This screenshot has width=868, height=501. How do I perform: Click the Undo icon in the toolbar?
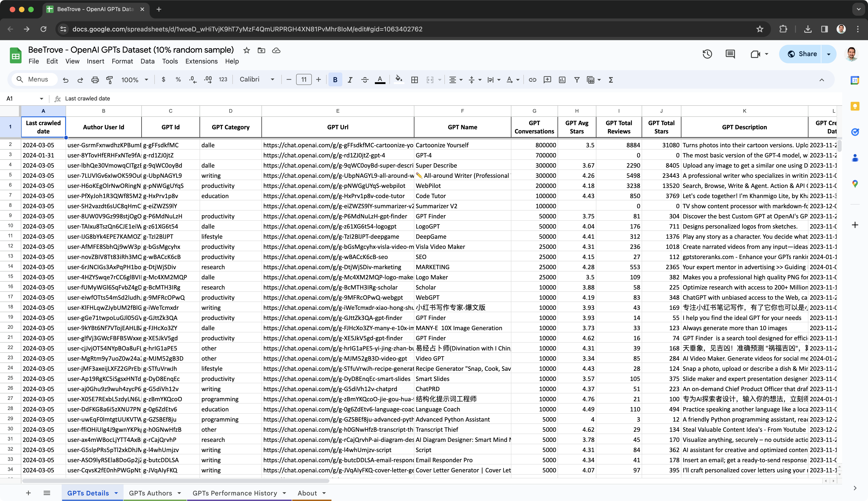65,80
